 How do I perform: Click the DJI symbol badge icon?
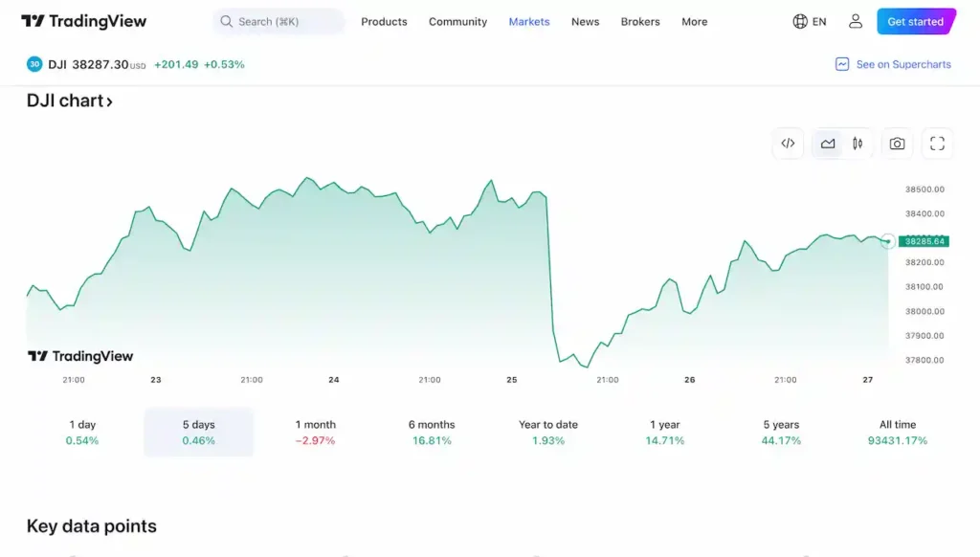[x=34, y=64]
